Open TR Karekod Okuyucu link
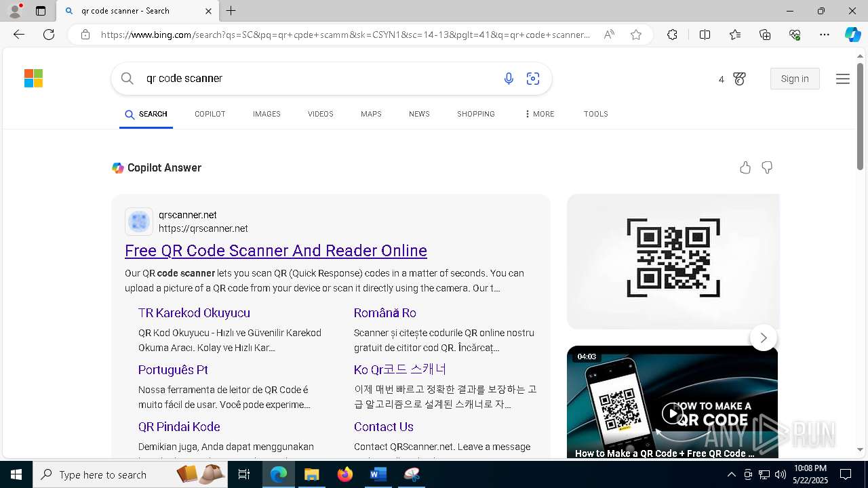Screen dimensions: 868x488 (x=194, y=313)
